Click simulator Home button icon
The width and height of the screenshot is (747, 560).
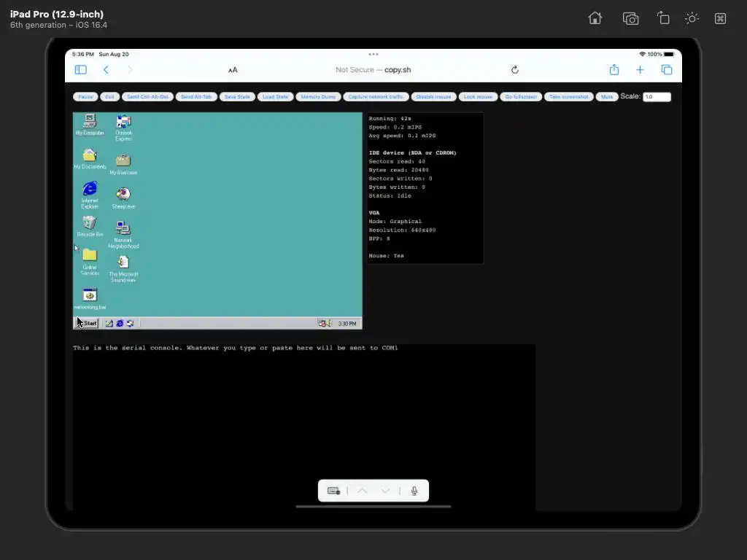click(x=595, y=18)
